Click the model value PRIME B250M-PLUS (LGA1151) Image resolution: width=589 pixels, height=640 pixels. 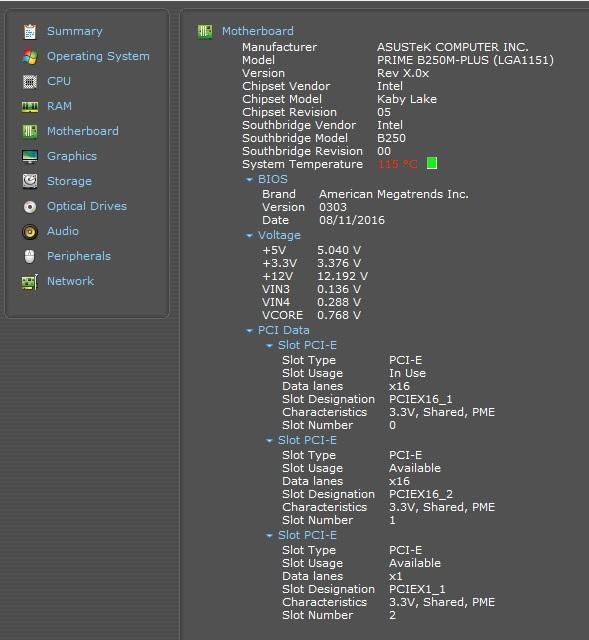[465, 60]
